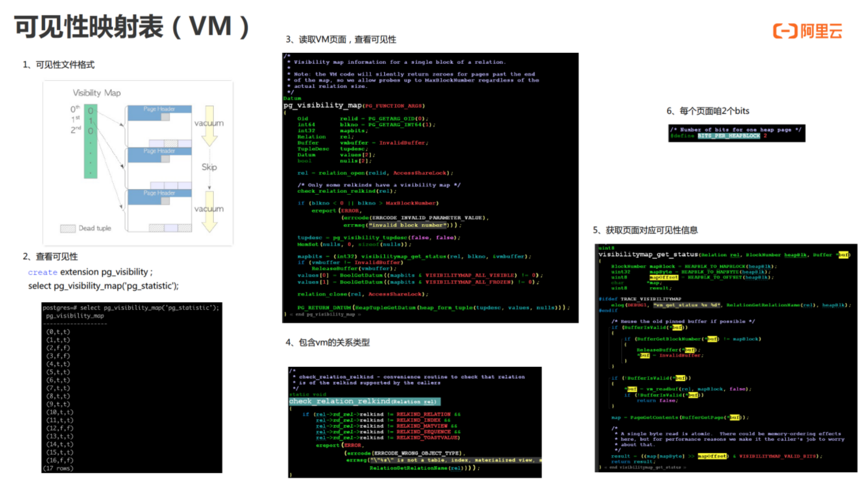Click the select pg_visibility_map('pg_statistic') line
Viewport: 868px width, 484px height.
click(x=103, y=286)
